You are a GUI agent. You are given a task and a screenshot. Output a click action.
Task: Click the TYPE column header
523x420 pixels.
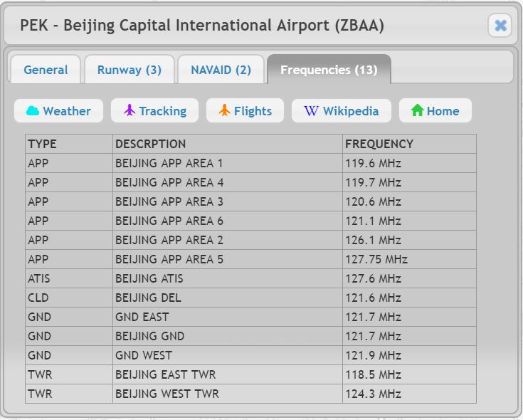point(69,144)
